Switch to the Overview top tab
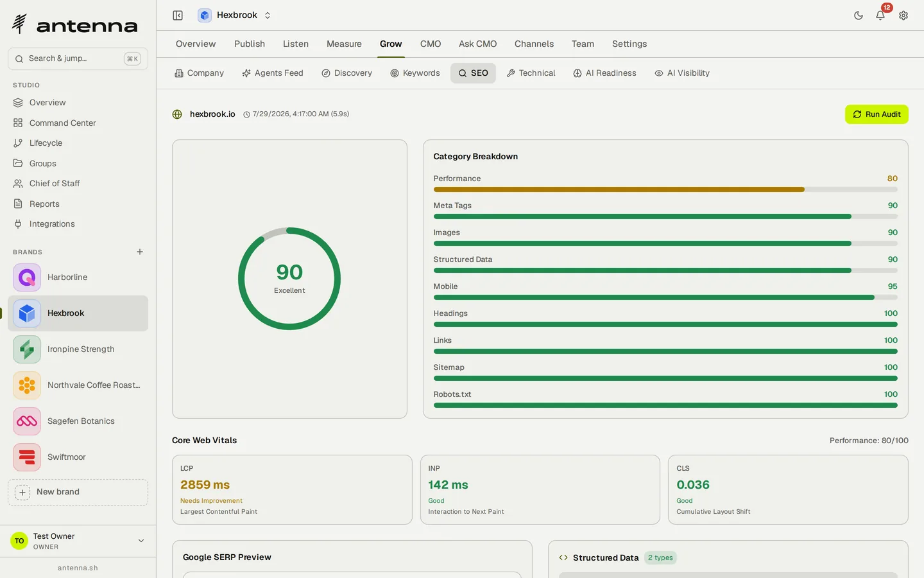The image size is (924, 578). (x=196, y=44)
